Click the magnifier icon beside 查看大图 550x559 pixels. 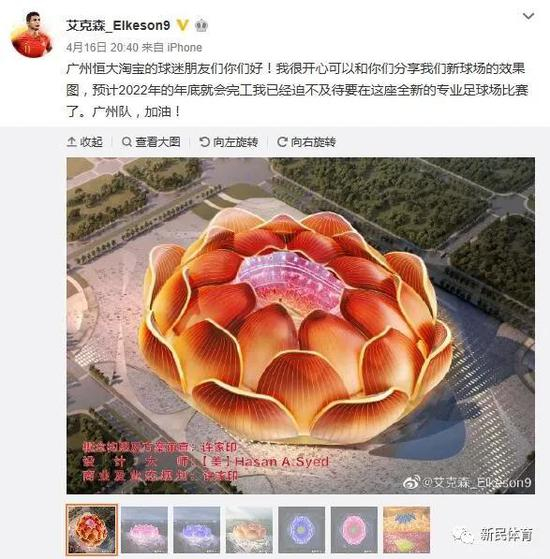[127, 142]
